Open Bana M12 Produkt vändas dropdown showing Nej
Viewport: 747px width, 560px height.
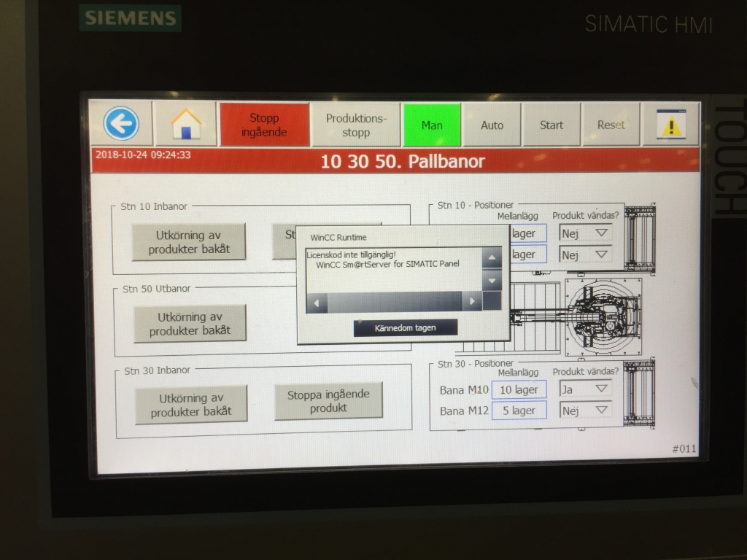585,410
